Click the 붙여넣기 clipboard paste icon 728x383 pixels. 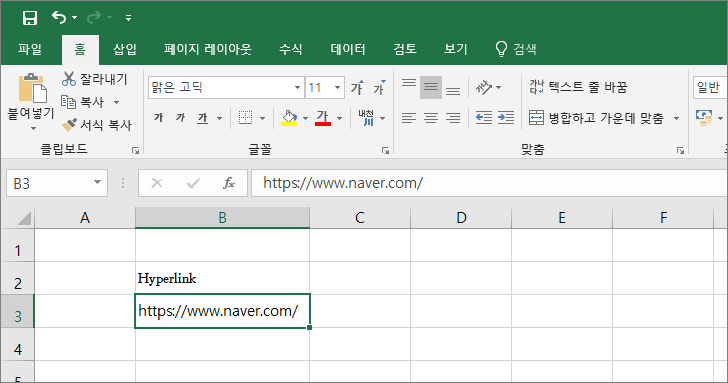tap(32, 88)
